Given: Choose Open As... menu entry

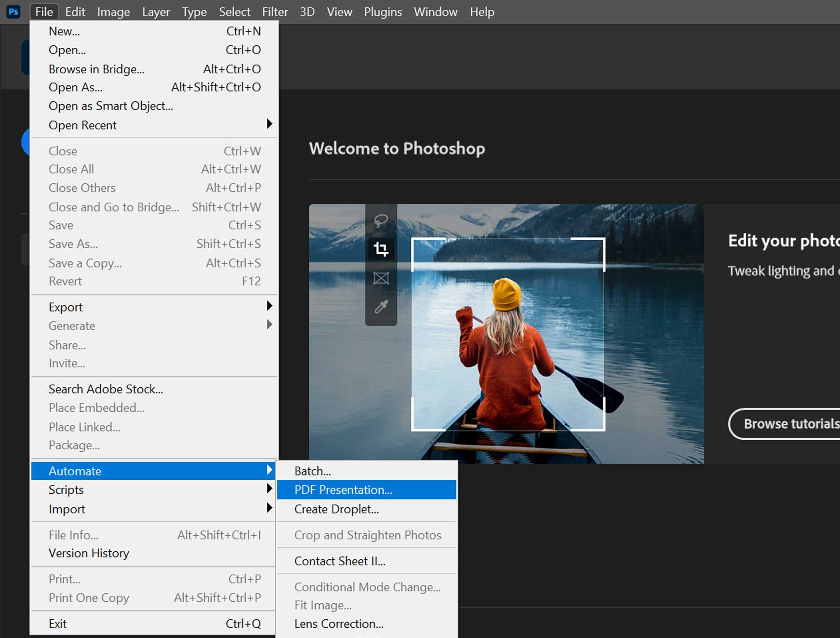Looking at the screenshot, I should point(154,87).
